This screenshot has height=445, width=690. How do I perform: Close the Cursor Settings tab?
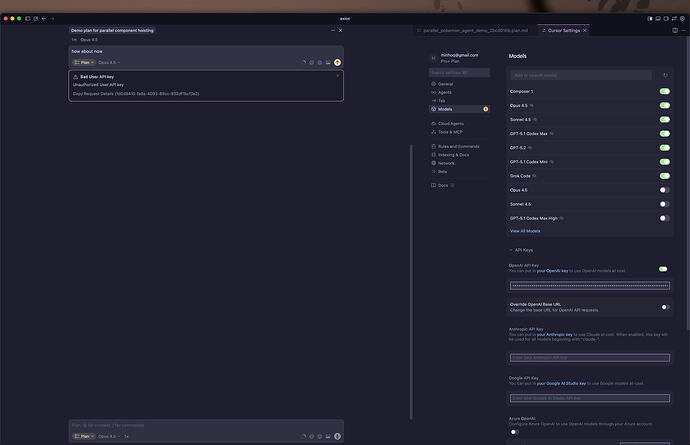click(x=584, y=30)
